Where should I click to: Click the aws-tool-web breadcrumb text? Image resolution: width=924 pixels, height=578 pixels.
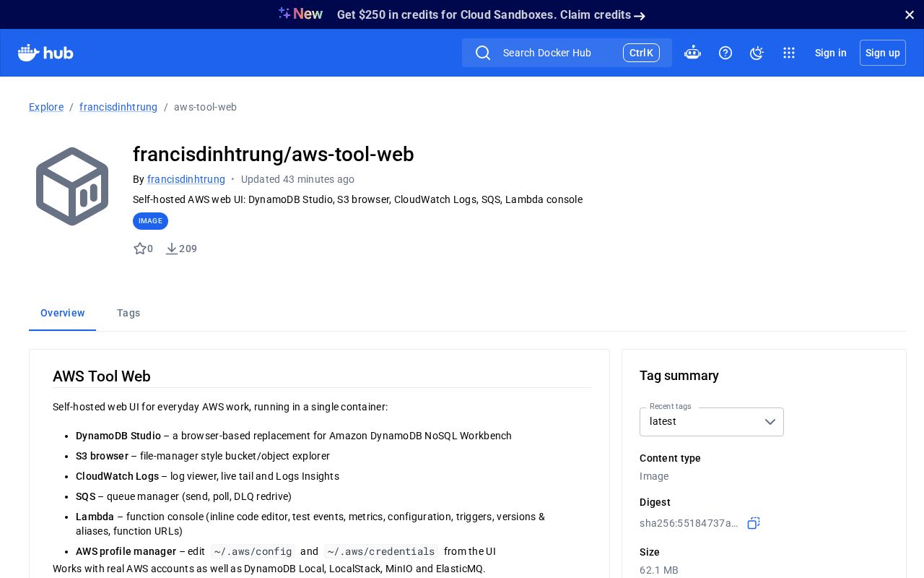[205, 107]
